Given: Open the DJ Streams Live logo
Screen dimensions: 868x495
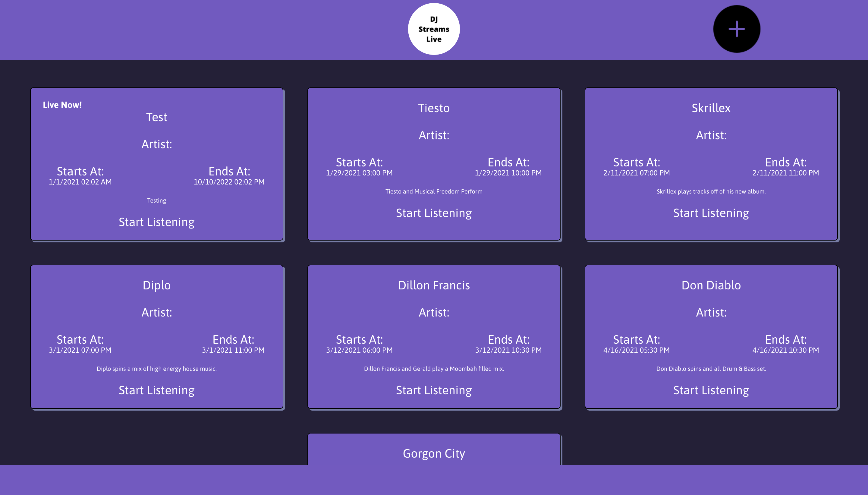Looking at the screenshot, I should [x=434, y=29].
